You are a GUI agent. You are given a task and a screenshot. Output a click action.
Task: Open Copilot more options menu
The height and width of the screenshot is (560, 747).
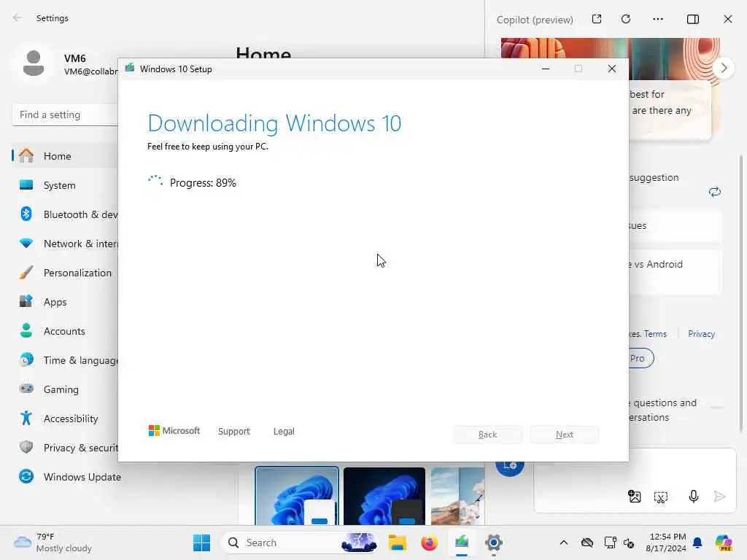pyautogui.click(x=658, y=19)
